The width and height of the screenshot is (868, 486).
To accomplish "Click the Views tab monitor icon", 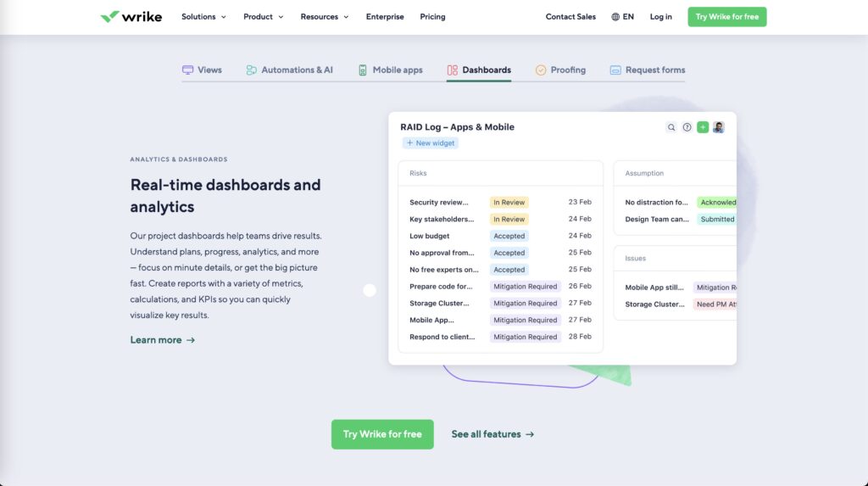I will (188, 70).
